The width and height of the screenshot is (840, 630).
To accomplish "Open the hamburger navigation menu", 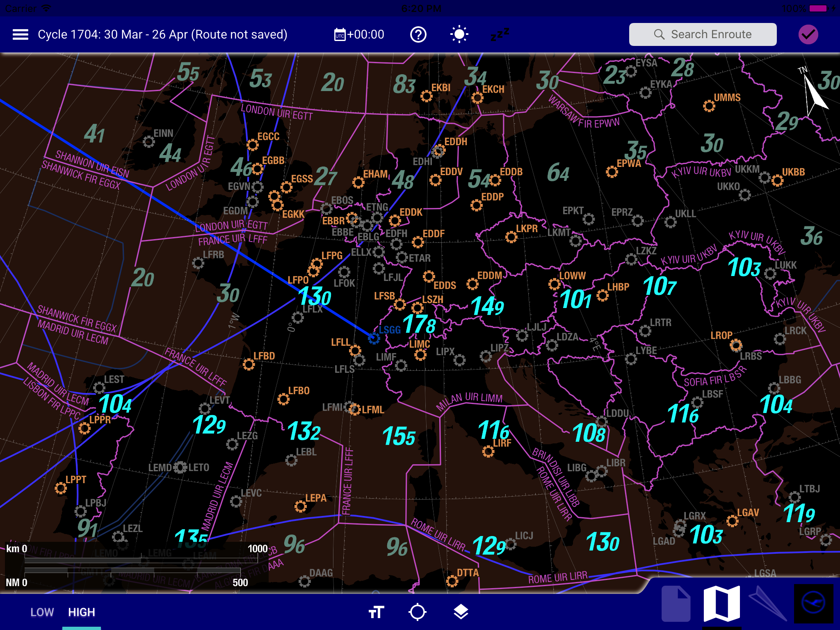I will pyautogui.click(x=20, y=34).
